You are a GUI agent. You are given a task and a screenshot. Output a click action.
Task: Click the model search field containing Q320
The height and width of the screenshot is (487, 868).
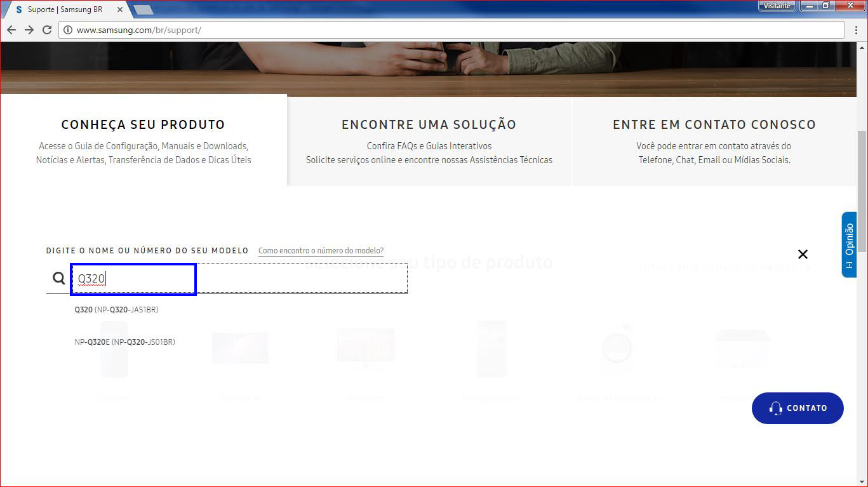[x=239, y=279]
